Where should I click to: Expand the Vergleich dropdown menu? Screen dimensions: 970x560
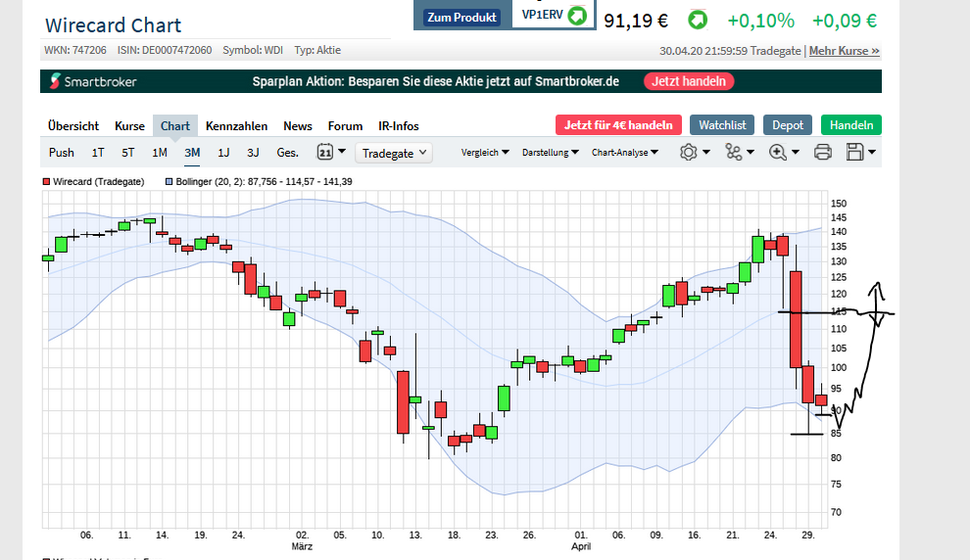(x=486, y=153)
